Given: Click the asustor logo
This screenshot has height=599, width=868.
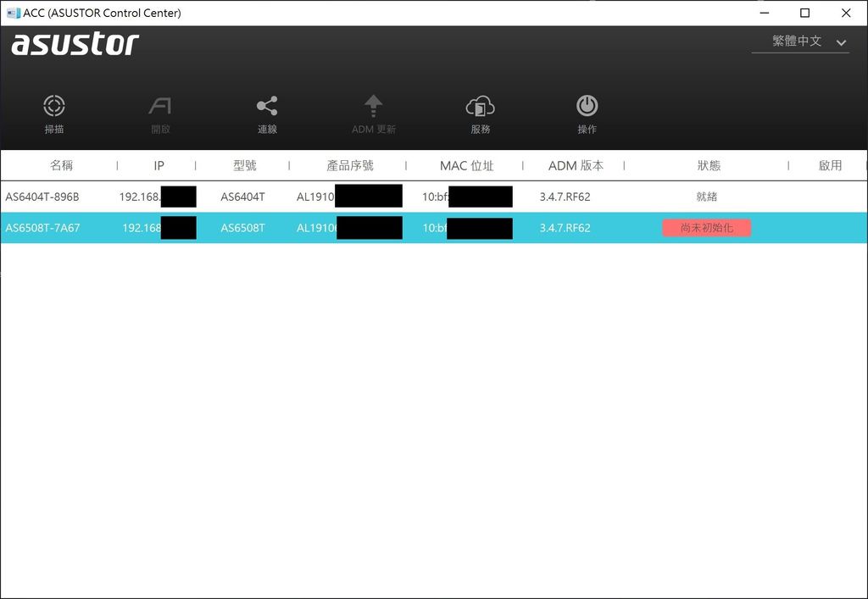Looking at the screenshot, I should (75, 44).
